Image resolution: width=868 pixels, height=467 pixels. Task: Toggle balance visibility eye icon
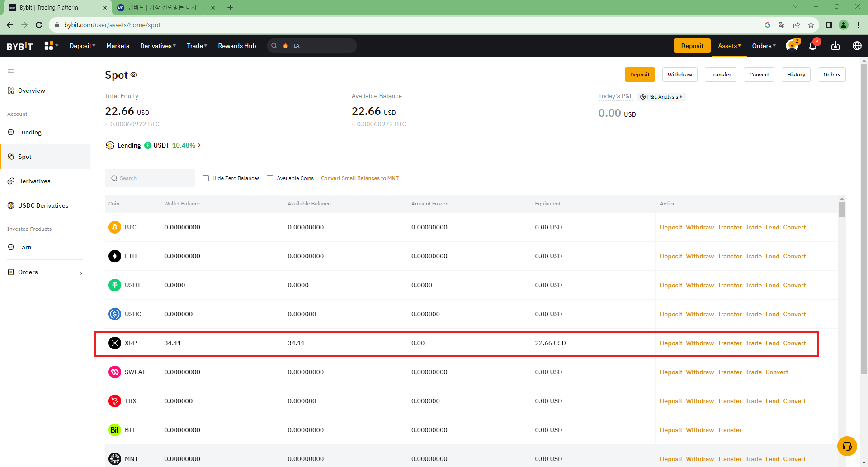pyautogui.click(x=134, y=75)
